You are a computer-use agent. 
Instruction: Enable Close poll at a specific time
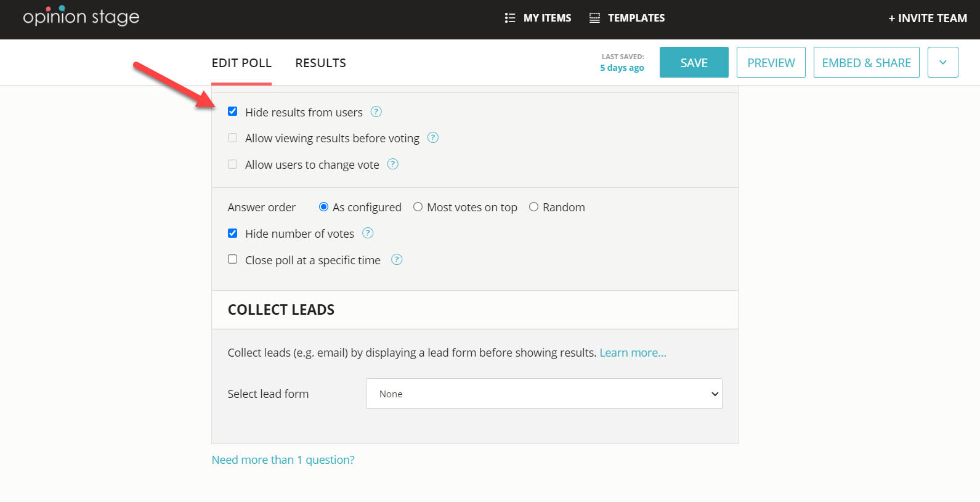[x=232, y=259]
